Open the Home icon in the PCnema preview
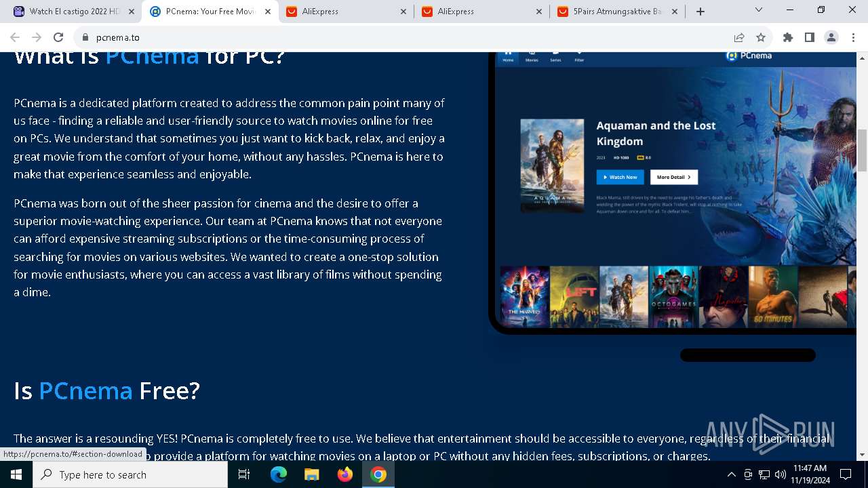Viewport: 868px width, 488px height. [x=508, y=56]
